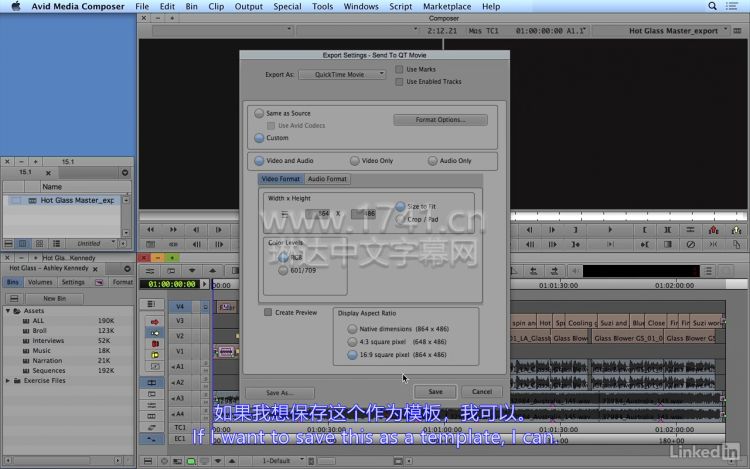Enable the Use Enabled Tracks checkbox
This screenshot has height=469, width=750.
pyautogui.click(x=399, y=82)
